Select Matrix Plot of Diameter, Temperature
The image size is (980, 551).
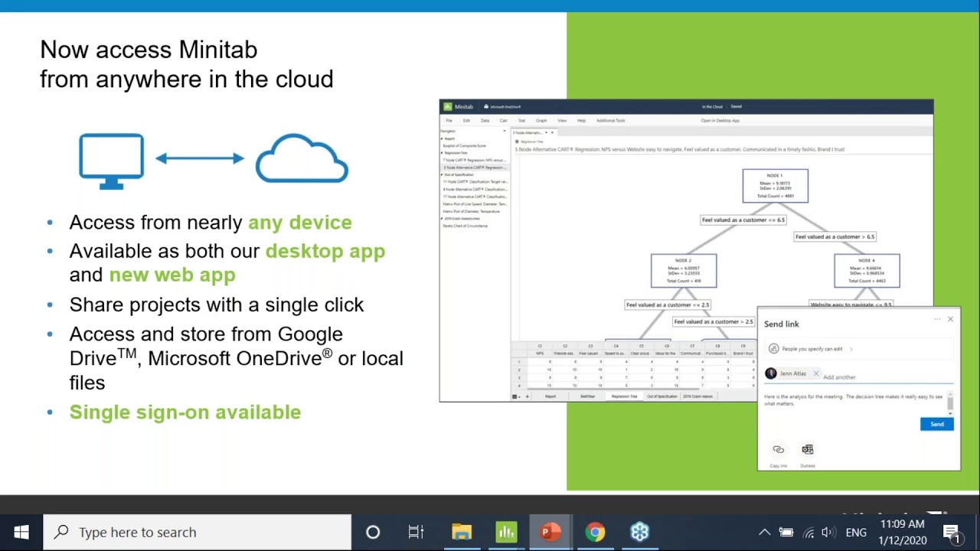pos(471,211)
